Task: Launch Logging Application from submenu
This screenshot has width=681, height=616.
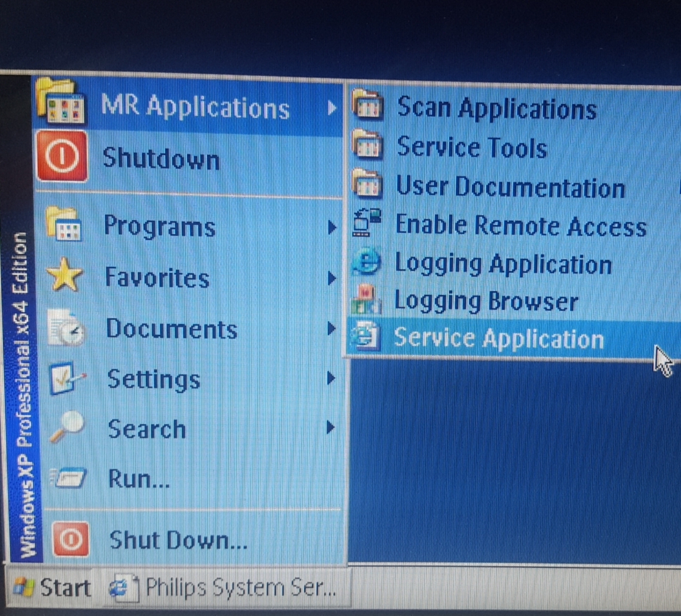Action: (514, 263)
